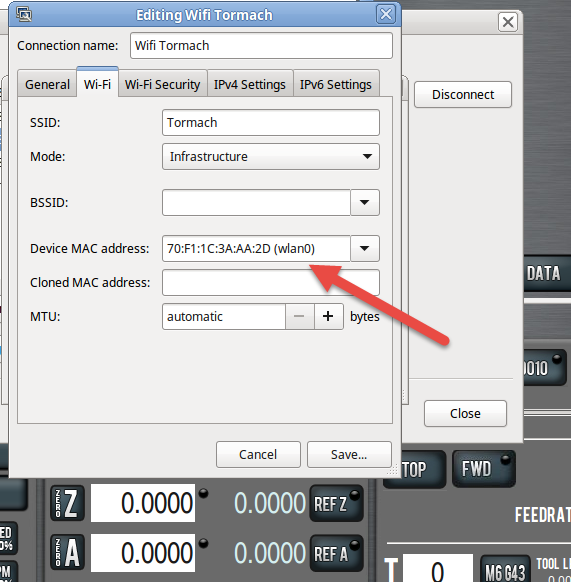
Task: Click the Cancel button
Action: click(258, 454)
